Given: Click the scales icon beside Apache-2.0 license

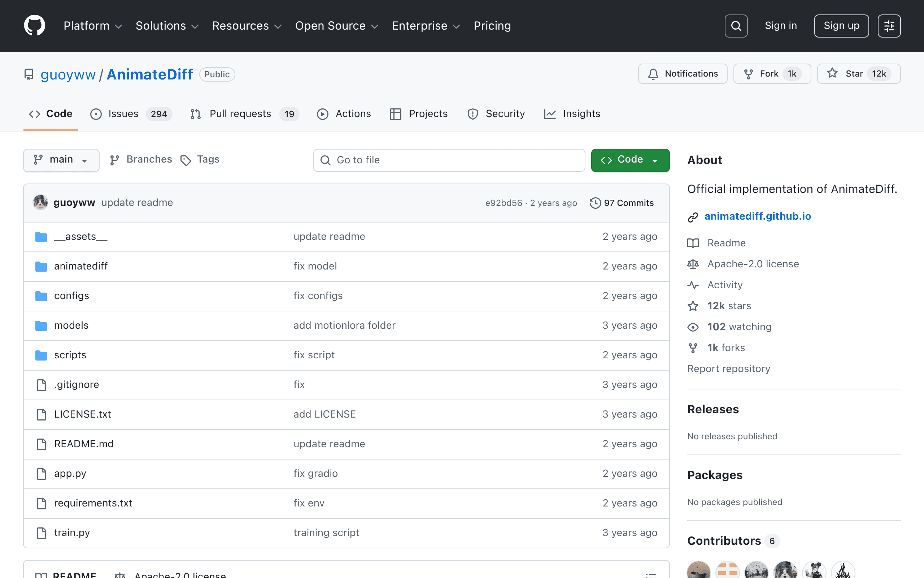Looking at the screenshot, I should [693, 264].
